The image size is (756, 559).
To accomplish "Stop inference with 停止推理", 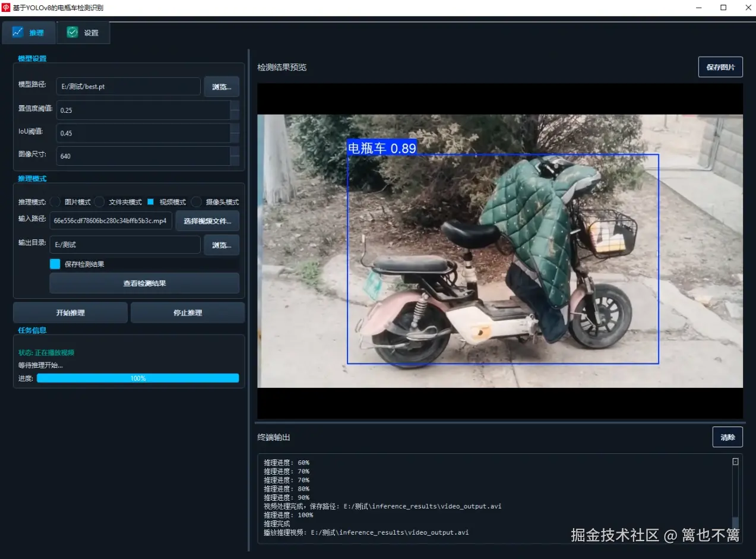I will [188, 312].
